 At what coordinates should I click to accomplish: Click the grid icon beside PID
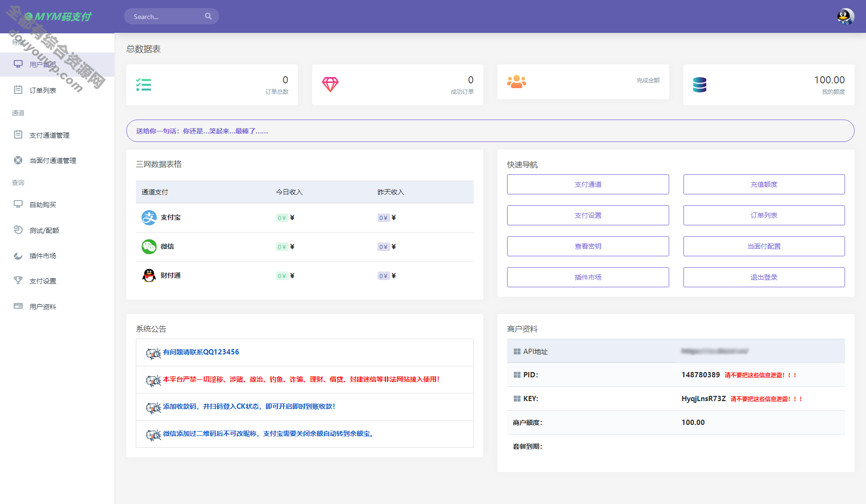click(x=517, y=375)
